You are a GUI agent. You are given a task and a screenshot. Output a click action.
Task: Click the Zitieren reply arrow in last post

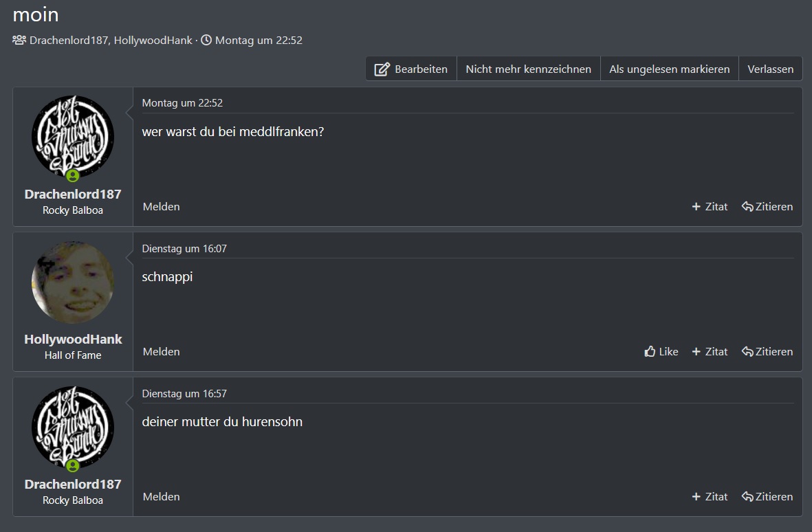click(747, 497)
